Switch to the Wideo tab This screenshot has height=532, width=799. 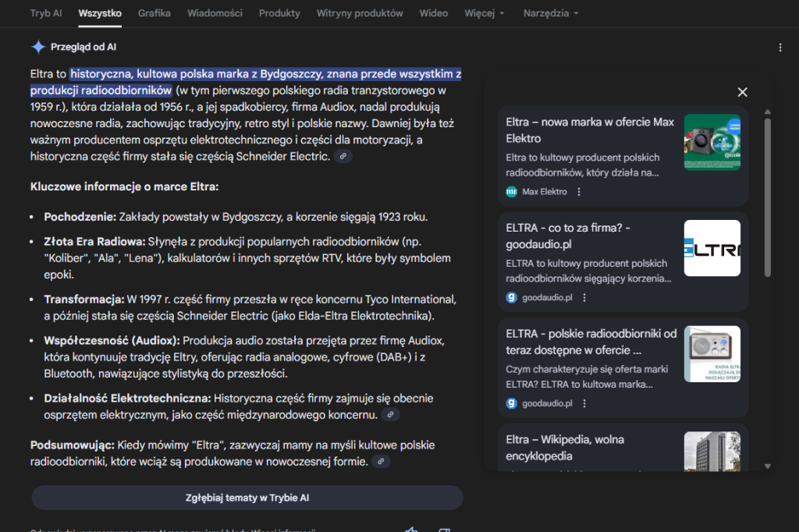tap(434, 12)
